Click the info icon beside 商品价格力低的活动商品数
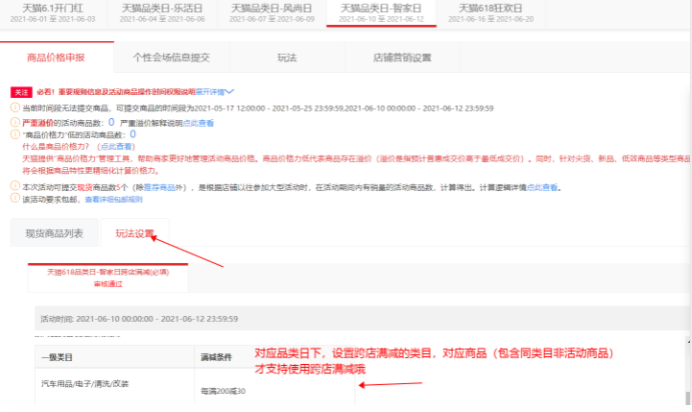The image size is (692, 412). (x=15, y=132)
